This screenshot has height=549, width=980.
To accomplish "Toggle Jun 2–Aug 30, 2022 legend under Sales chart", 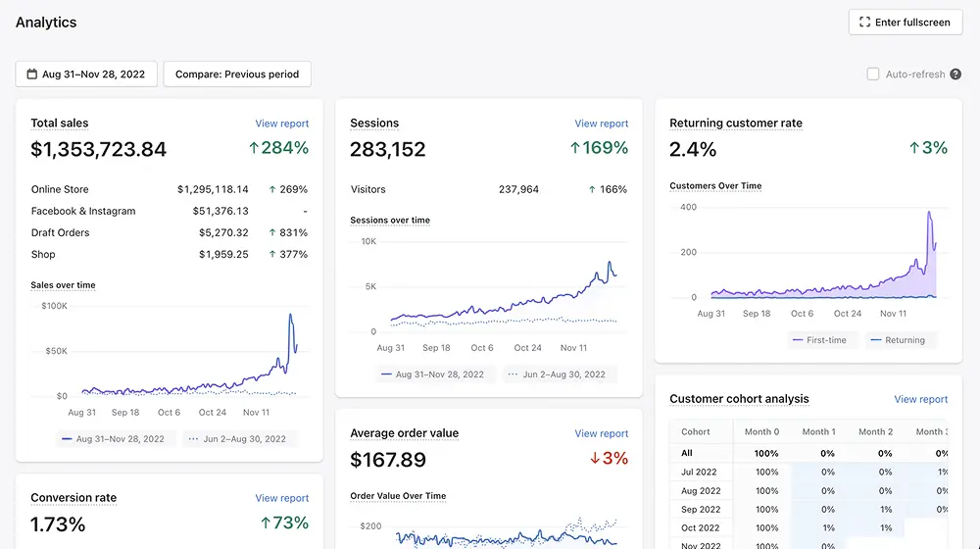I will point(237,439).
